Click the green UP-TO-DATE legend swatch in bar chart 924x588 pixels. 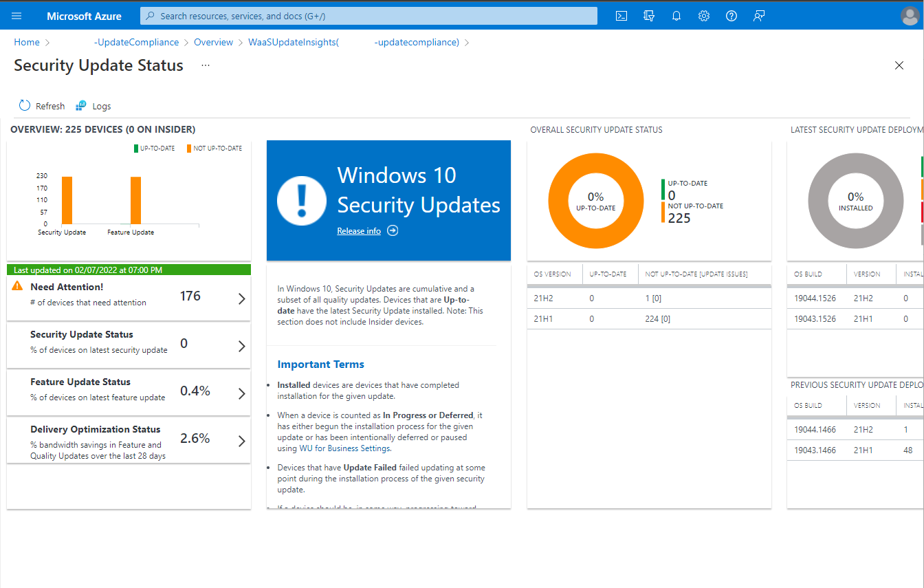click(x=135, y=148)
